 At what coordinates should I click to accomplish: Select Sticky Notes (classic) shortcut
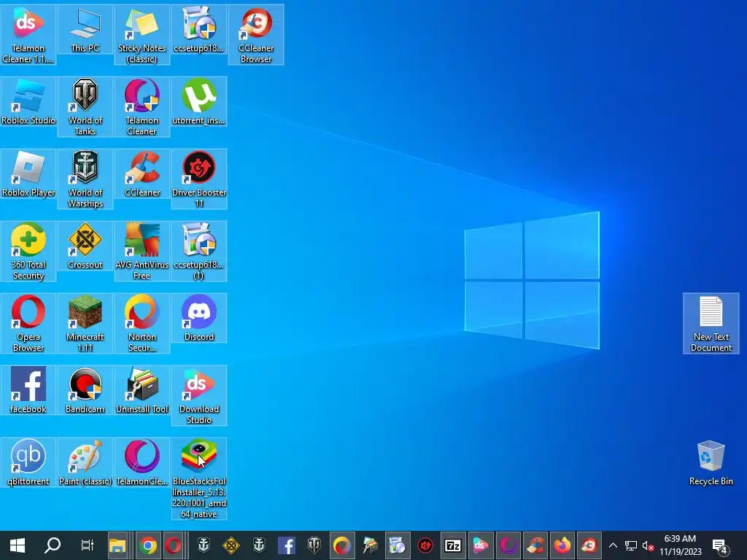coord(142,34)
